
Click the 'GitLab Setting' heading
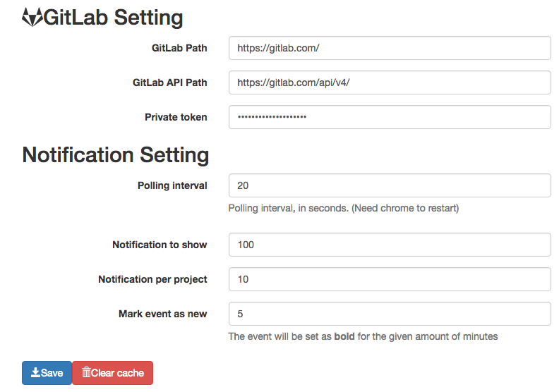click(x=113, y=18)
